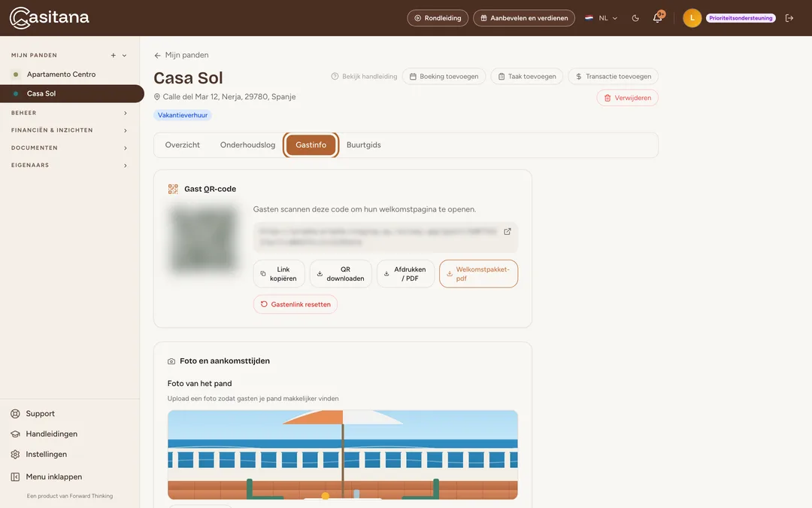
Task: Select the Gastinfo tab
Action: 311,145
